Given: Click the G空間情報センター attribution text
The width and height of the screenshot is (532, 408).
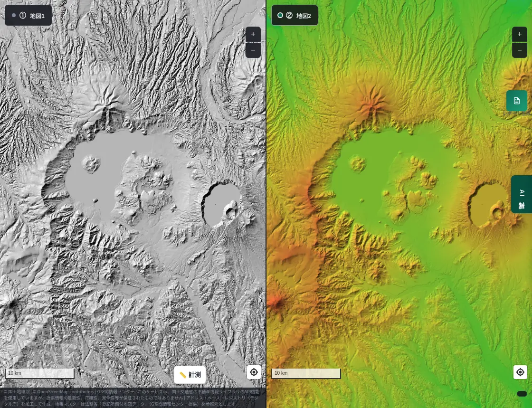Looking at the screenshot, I should [115, 392].
